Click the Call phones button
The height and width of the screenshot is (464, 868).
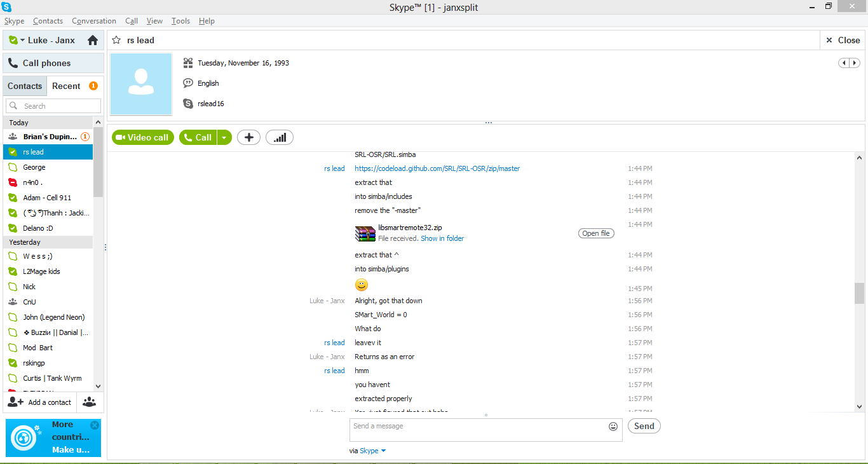pyautogui.click(x=53, y=63)
